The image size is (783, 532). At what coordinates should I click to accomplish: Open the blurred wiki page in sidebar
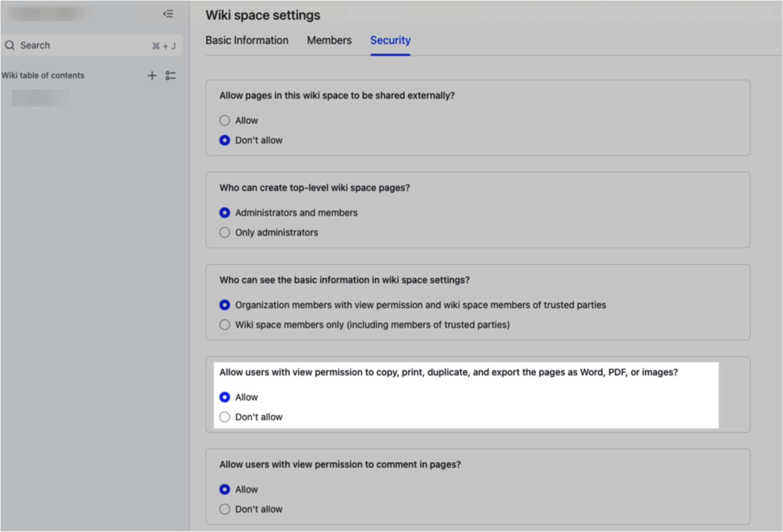(41, 98)
